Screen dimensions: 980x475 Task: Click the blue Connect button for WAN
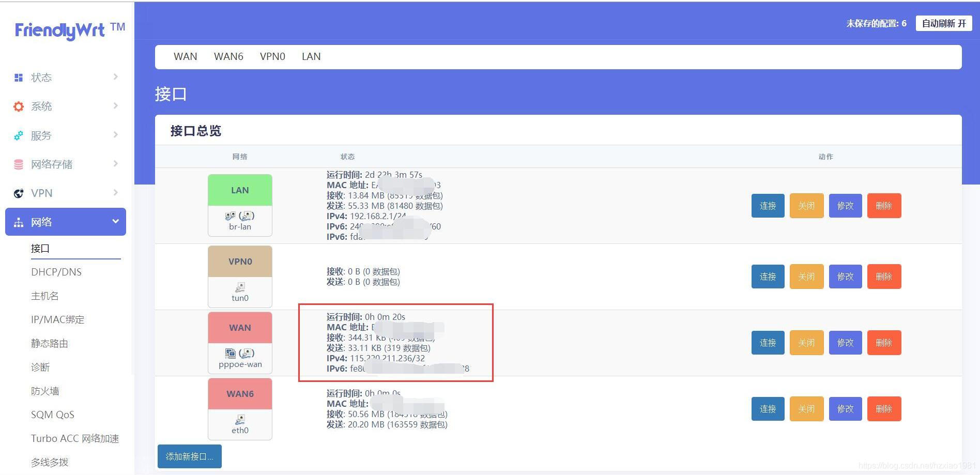pos(768,343)
